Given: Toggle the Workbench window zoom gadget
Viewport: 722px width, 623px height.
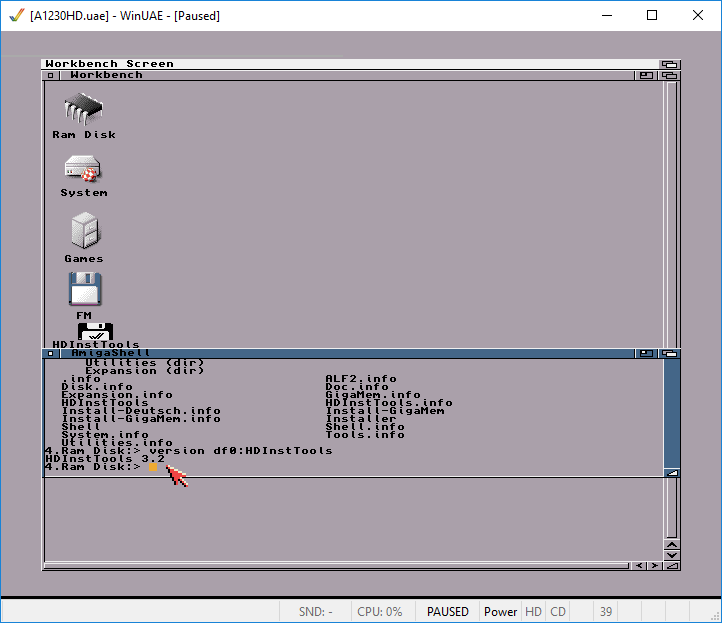Looking at the screenshot, I should point(647,75).
